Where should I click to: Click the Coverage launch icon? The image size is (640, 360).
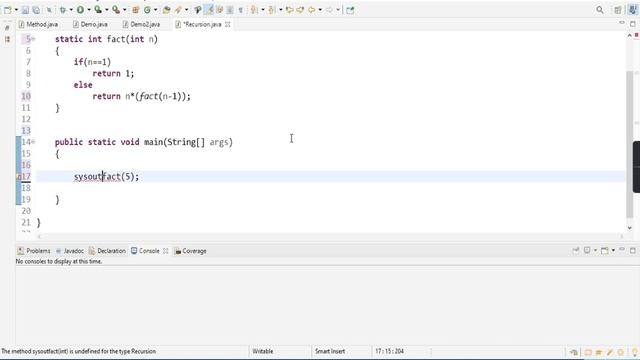(x=98, y=10)
